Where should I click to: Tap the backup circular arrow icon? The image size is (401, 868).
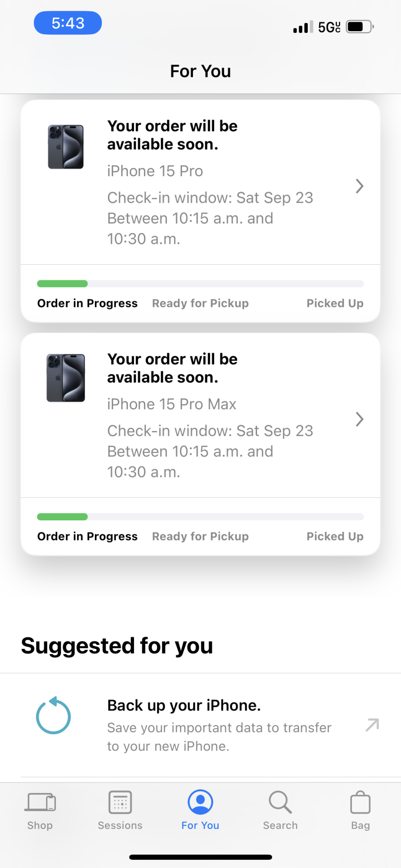tap(53, 716)
